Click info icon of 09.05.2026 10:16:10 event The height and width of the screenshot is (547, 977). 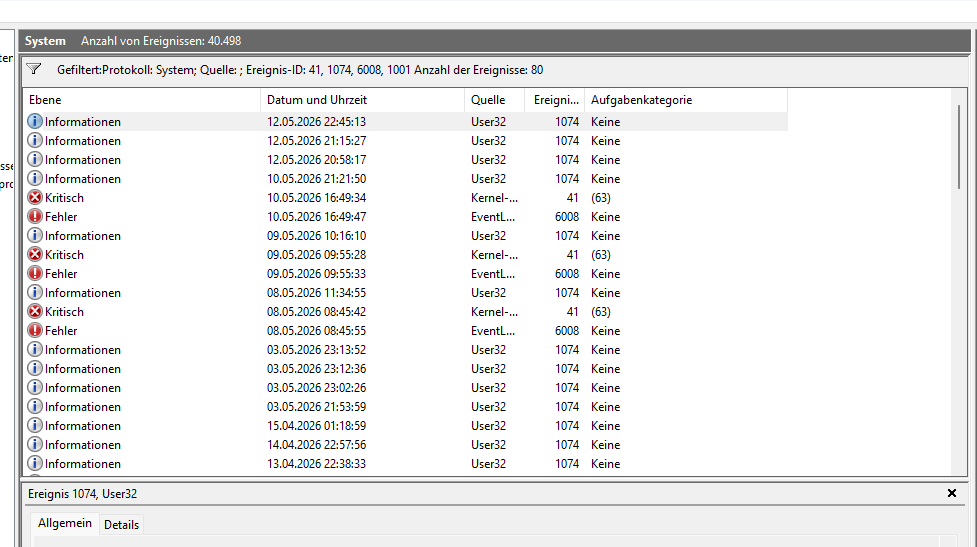pyautogui.click(x=35, y=235)
